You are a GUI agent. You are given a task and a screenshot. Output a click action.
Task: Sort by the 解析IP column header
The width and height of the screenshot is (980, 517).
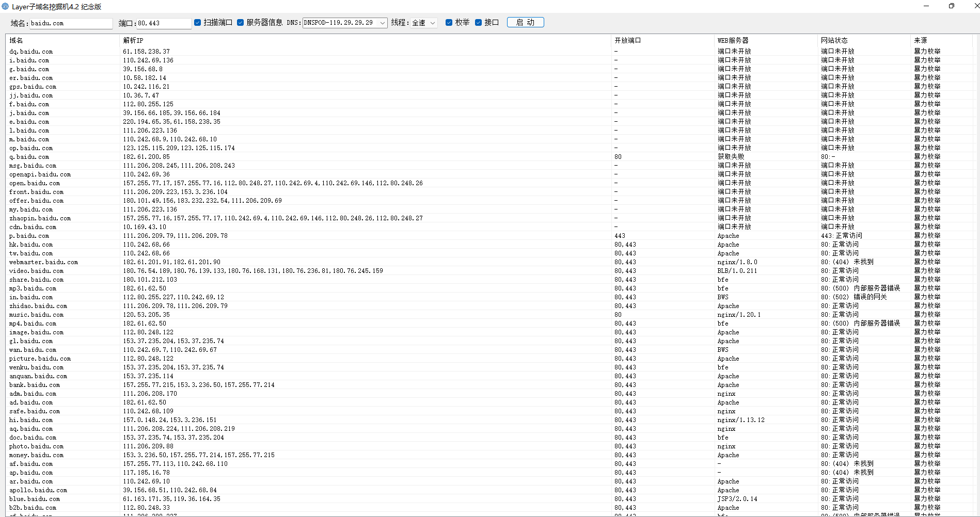pyautogui.click(x=366, y=40)
